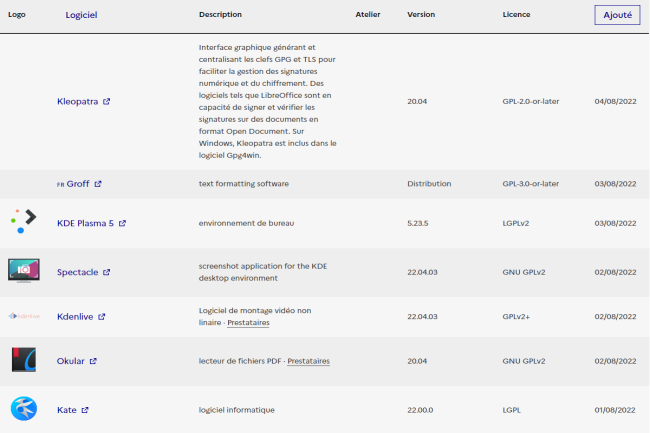The height and width of the screenshot is (433, 650).
Task: Click the external link icon beside KDE Plasma 5
Action: pyautogui.click(x=122, y=223)
